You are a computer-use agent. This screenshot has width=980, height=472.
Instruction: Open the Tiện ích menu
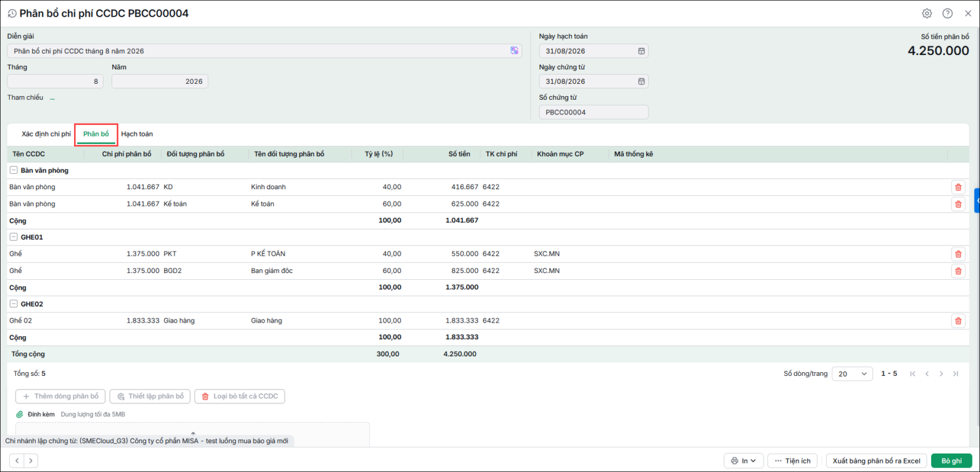coord(792,461)
